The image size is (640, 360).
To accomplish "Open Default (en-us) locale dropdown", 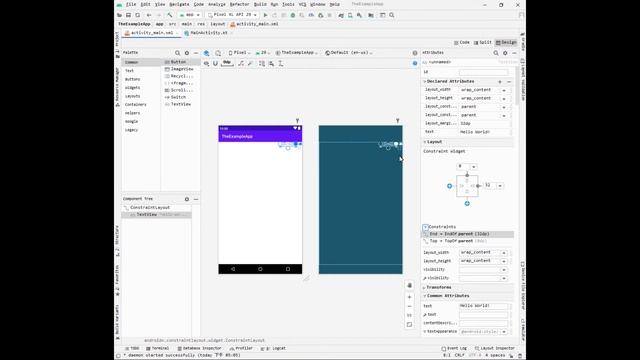I will tap(349, 53).
